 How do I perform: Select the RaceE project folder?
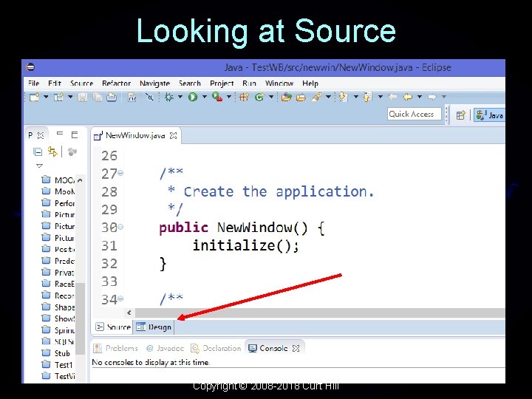pyautogui.click(x=58, y=284)
